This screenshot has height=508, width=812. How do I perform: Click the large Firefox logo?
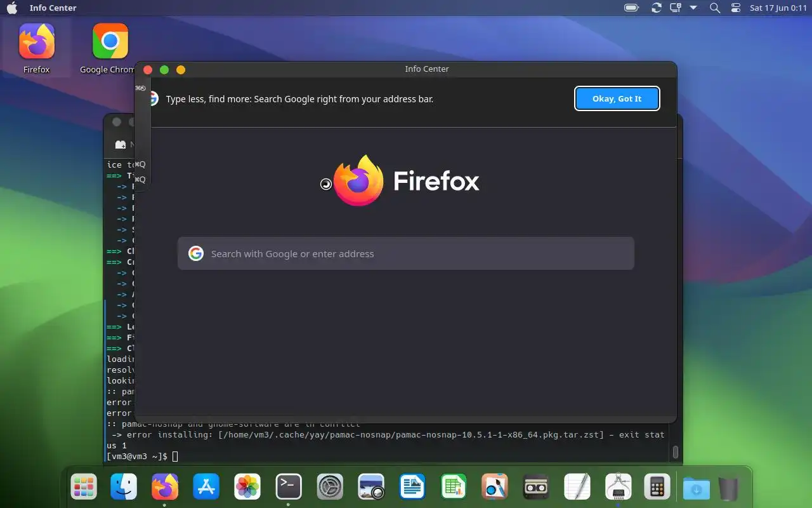click(358, 180)
